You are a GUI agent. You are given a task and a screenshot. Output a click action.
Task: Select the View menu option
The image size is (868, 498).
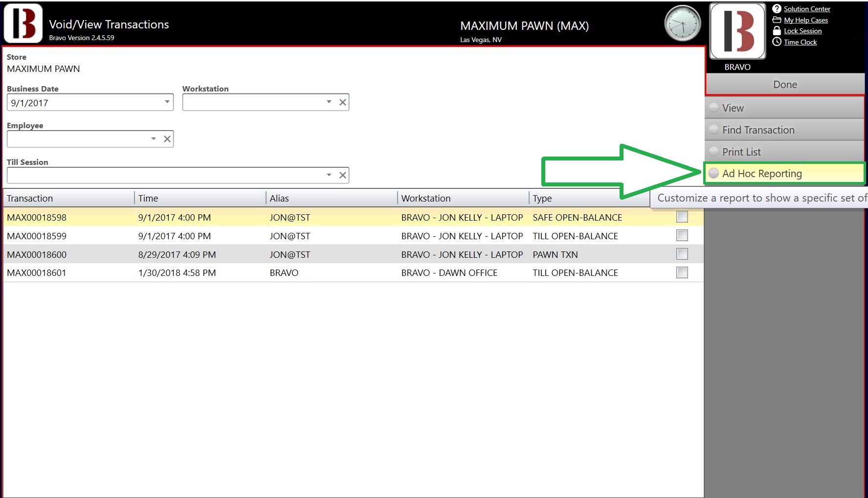tap(784, 108)
